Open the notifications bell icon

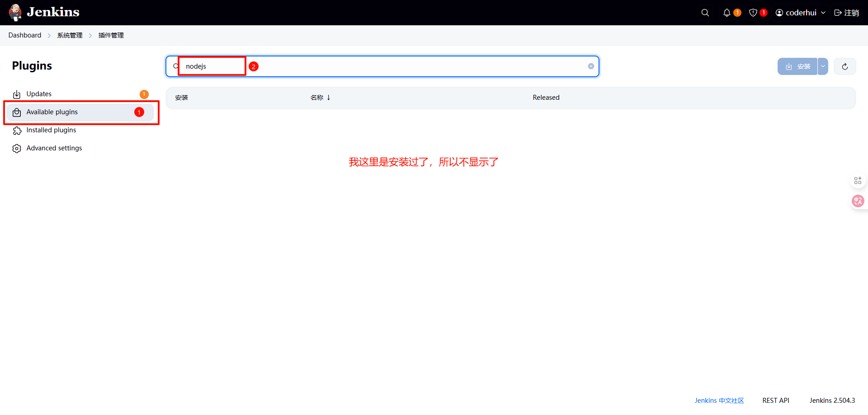pos(726,13)
